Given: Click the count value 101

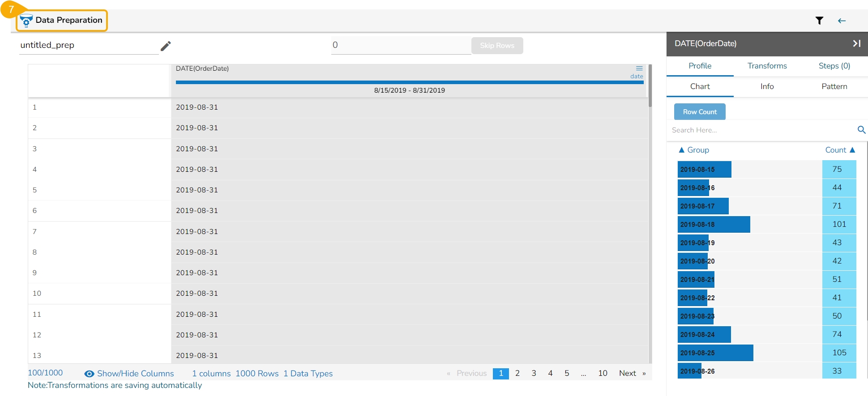Looking at the screenshot, I should pyautogui.click(x=839, y=224).
